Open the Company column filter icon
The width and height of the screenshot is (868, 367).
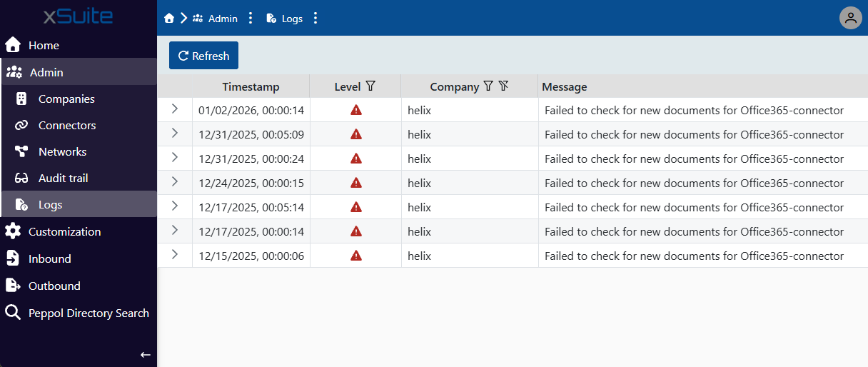[x=488, y=86]
